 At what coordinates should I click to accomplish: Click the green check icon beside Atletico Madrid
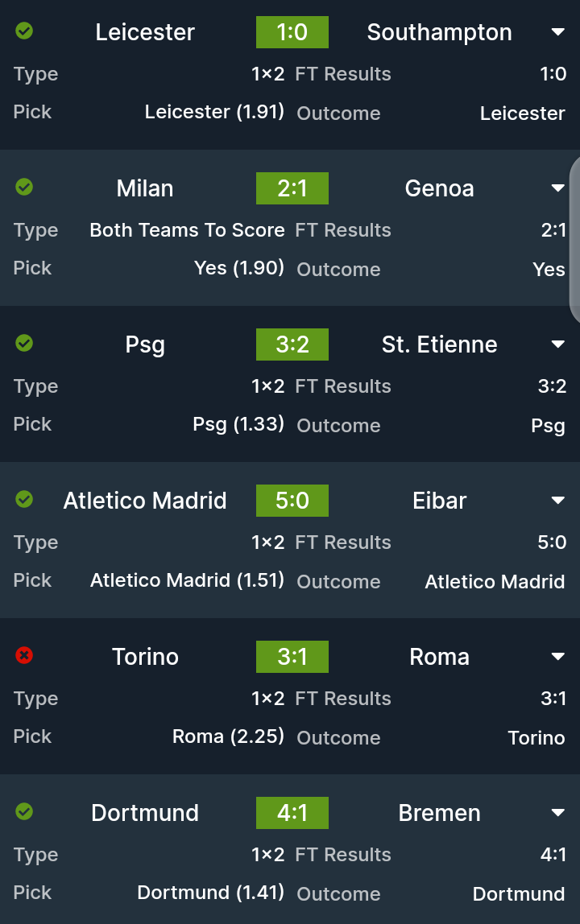pyautogui.click(x=24, y=500)
